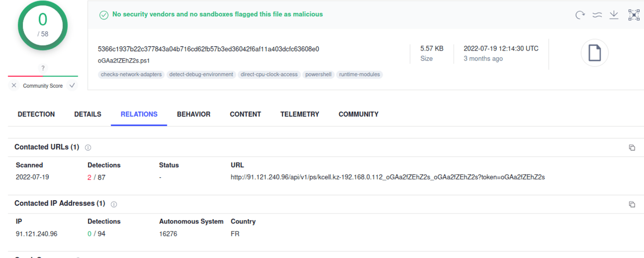Copy the Contacted URLs section
Viewport: 644px width, 258px height.
pos(632,148)
